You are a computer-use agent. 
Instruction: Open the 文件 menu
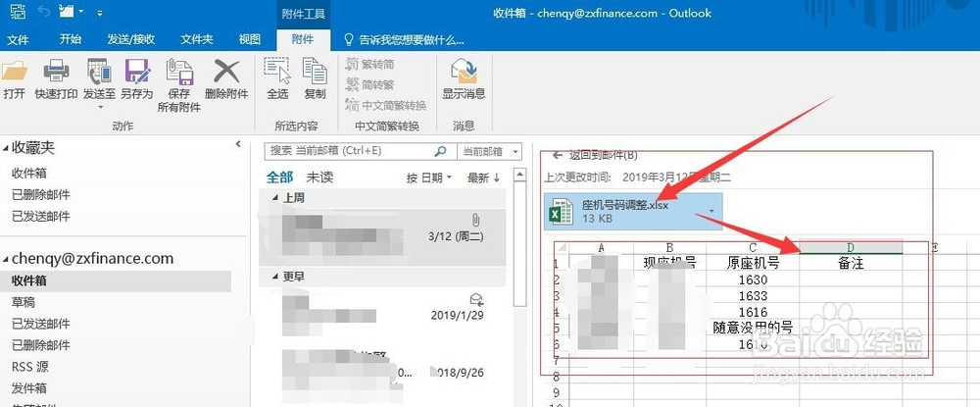click(18, 39)
